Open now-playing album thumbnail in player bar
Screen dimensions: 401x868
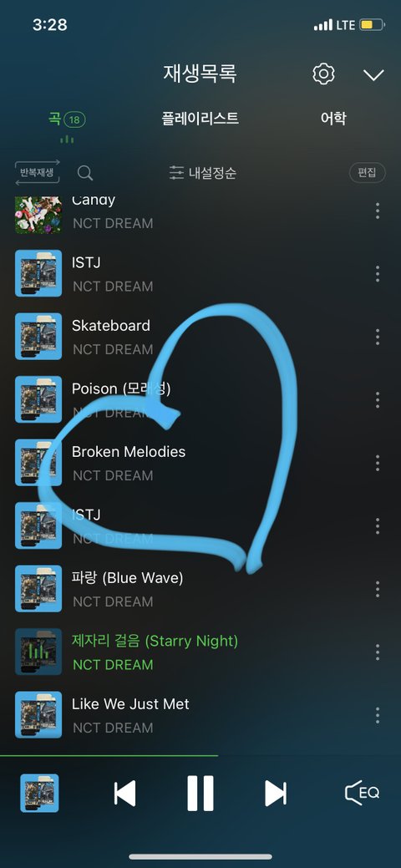tap(39, 793)
